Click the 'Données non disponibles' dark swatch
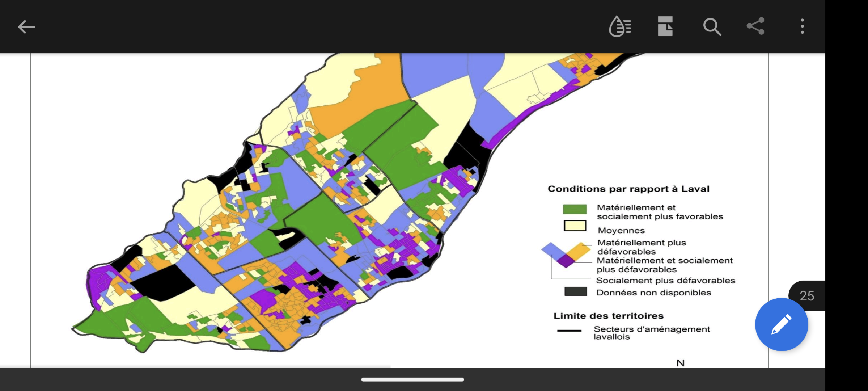868x391 pixels. coord(575,291)
